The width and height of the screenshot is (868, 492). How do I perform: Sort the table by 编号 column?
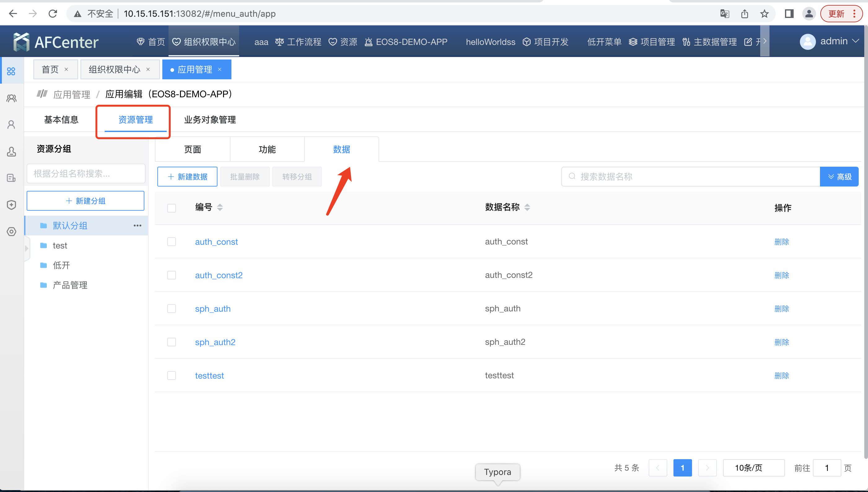coord(220,207)
